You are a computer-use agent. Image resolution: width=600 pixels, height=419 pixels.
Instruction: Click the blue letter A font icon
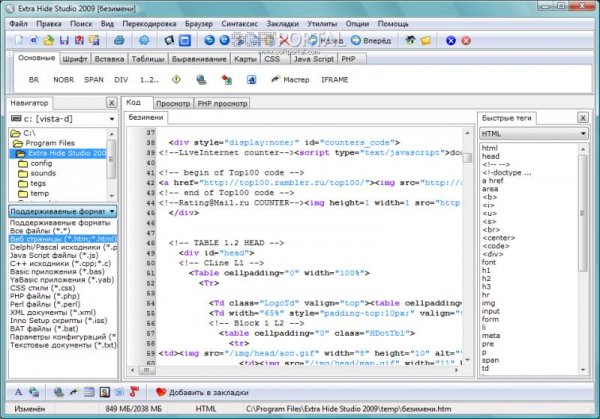tap(19, 392)
